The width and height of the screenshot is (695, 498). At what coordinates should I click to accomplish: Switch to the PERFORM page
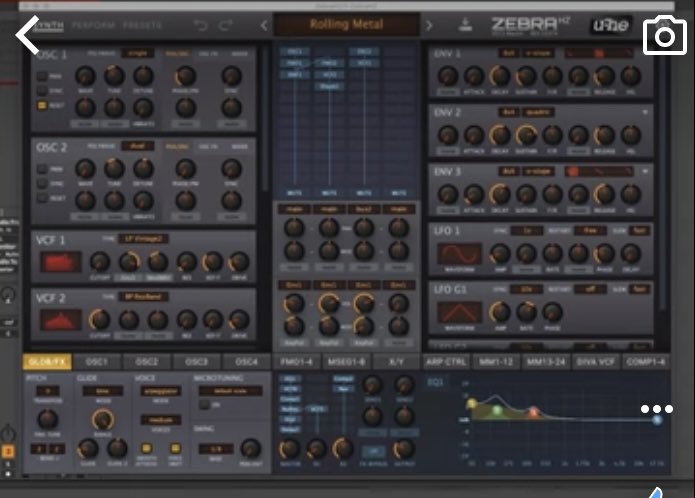(94, 25)
